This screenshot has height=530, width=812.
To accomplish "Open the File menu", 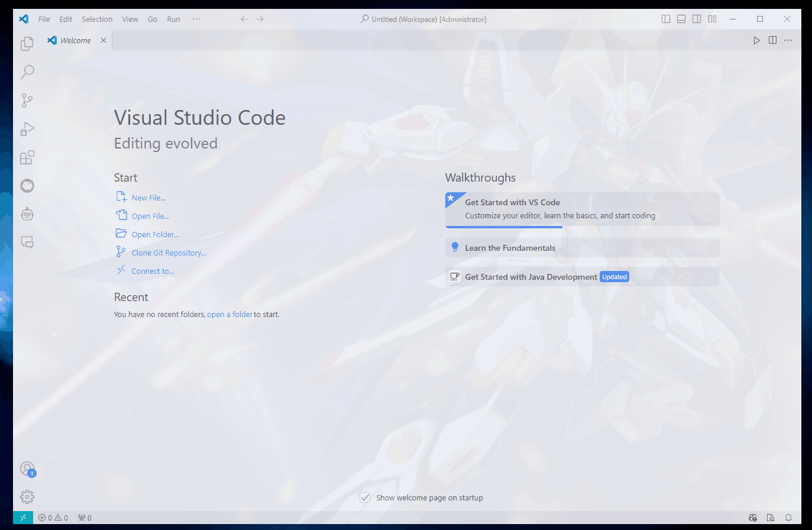I will 44,19.
